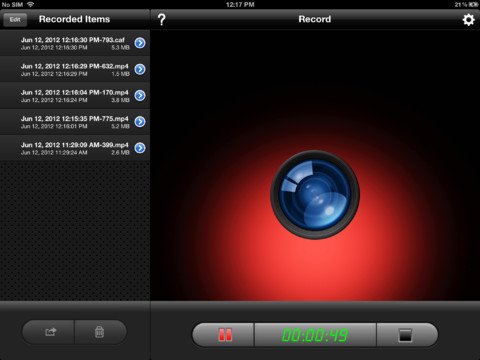Tap the battery indicator in status bar
Viewport: 480px width, 360px height.
[473, 4]
